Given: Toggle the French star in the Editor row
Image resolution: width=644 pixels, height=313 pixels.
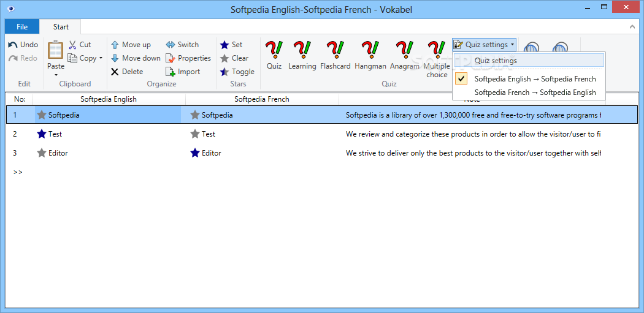Looking at the screenshot, I should (x=194, y=153).
